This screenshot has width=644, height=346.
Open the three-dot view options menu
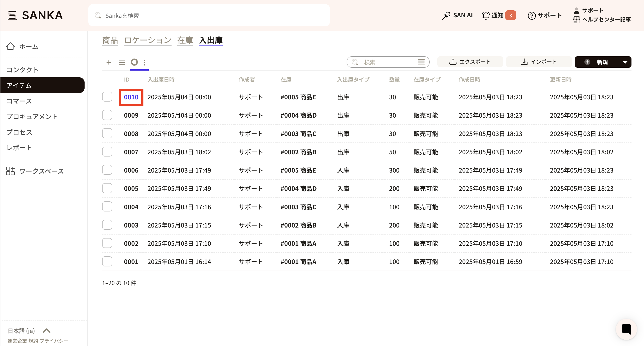[144, 62]
